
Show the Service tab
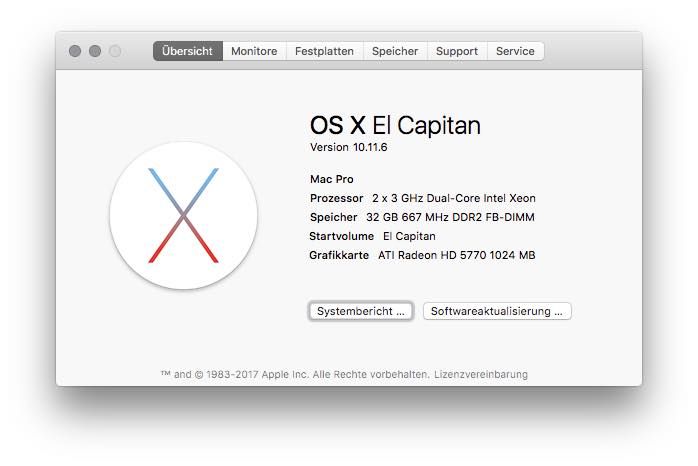pyautogui.click(x=515, y=51)
